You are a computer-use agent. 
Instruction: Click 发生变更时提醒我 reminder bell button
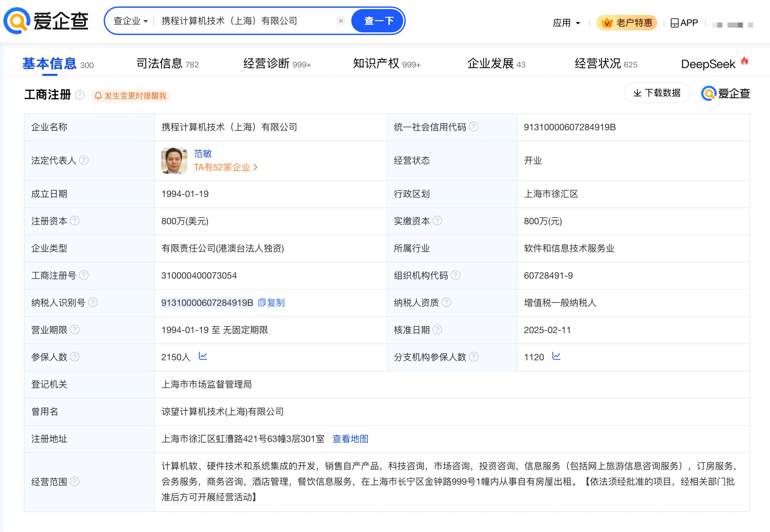point(131,96)
